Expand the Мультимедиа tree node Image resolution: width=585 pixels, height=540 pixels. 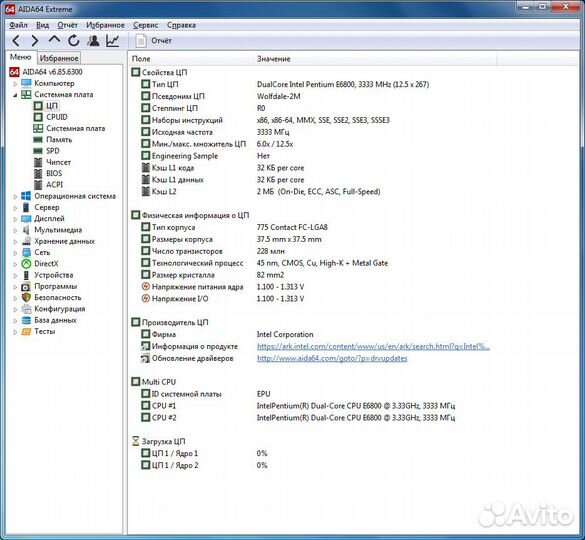click(15, 230)
